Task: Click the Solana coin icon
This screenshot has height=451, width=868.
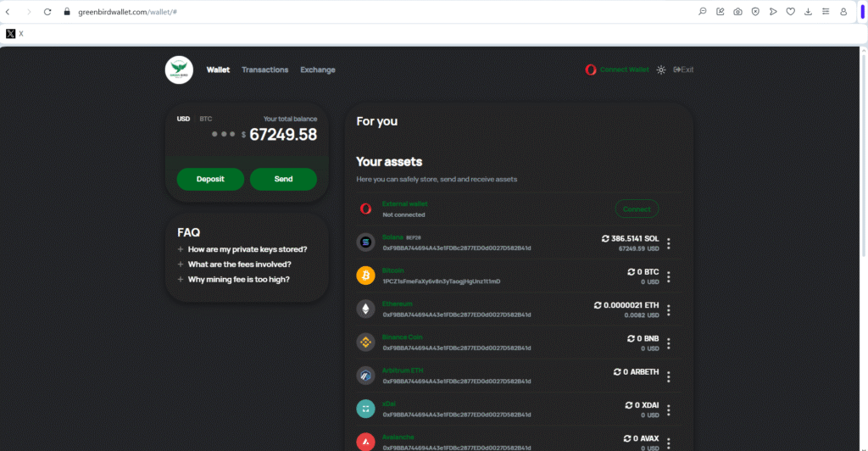Action: pos(365,242)
